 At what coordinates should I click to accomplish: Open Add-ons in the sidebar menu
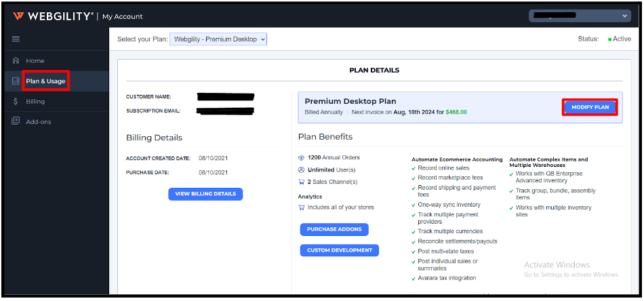click(x=39, y=122)
